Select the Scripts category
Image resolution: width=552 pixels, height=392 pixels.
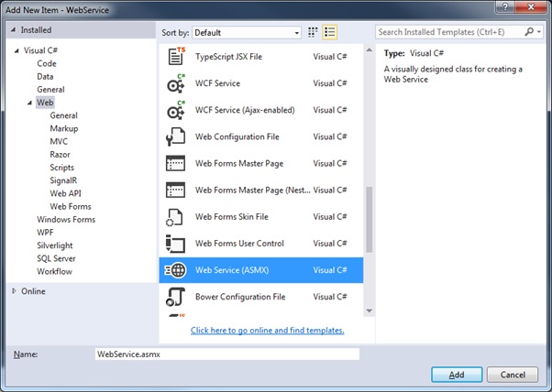(x=62, y=168)
